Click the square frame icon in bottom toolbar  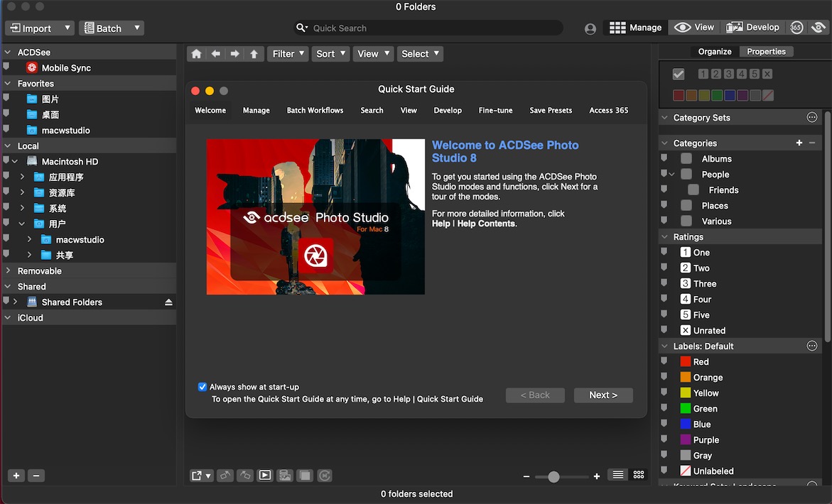[305, 476]
